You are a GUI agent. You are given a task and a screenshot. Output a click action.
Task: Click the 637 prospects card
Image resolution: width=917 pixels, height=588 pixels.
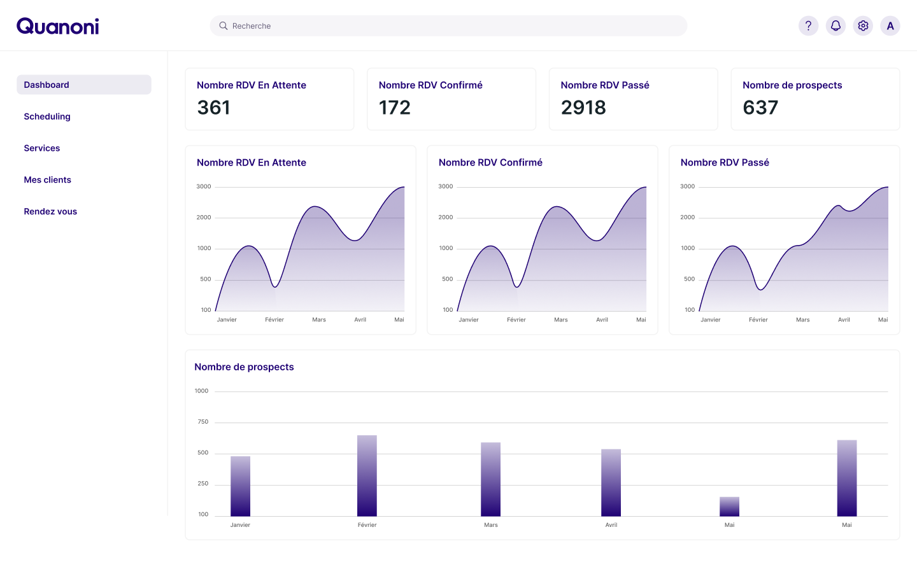[815, 99]
